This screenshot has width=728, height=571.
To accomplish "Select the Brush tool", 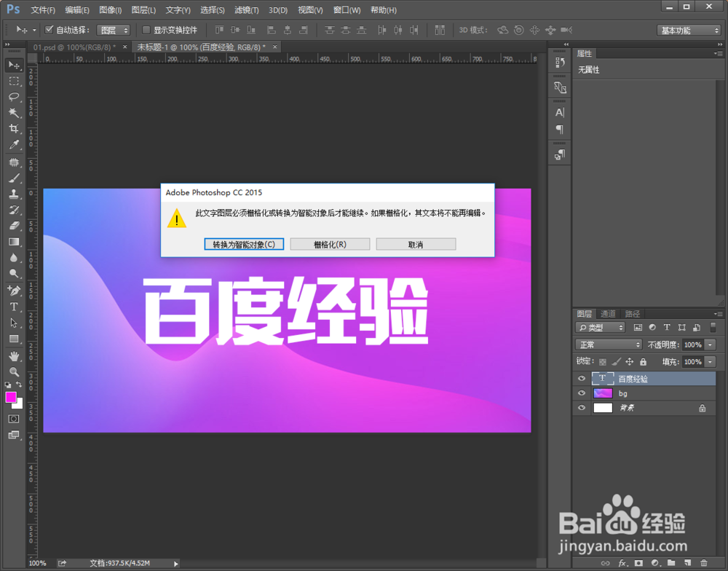I will [14, 178].
